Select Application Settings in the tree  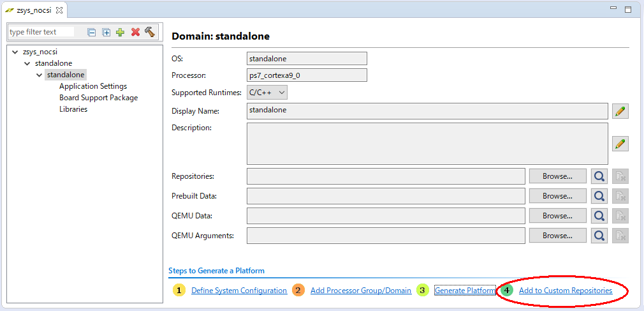coord(93,86)
